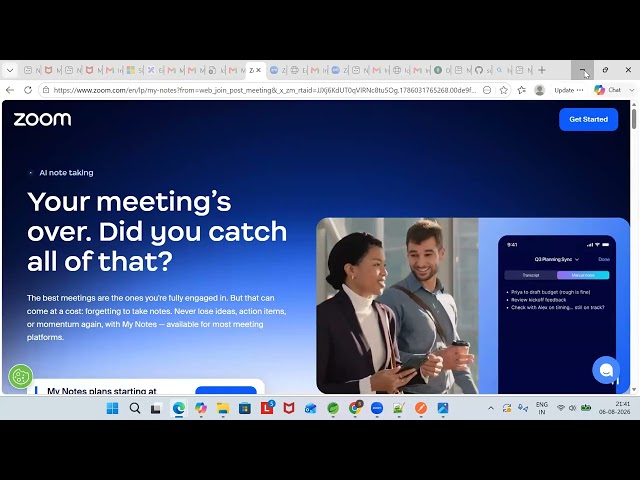Switch to the padlock icon tab

(x=215, y=70)
